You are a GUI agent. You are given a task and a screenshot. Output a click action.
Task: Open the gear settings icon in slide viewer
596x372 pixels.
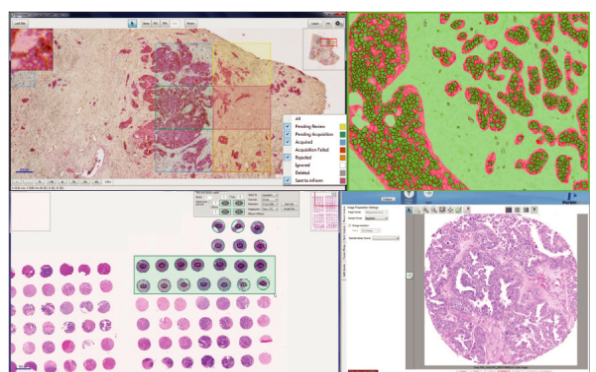pos(338,24)
